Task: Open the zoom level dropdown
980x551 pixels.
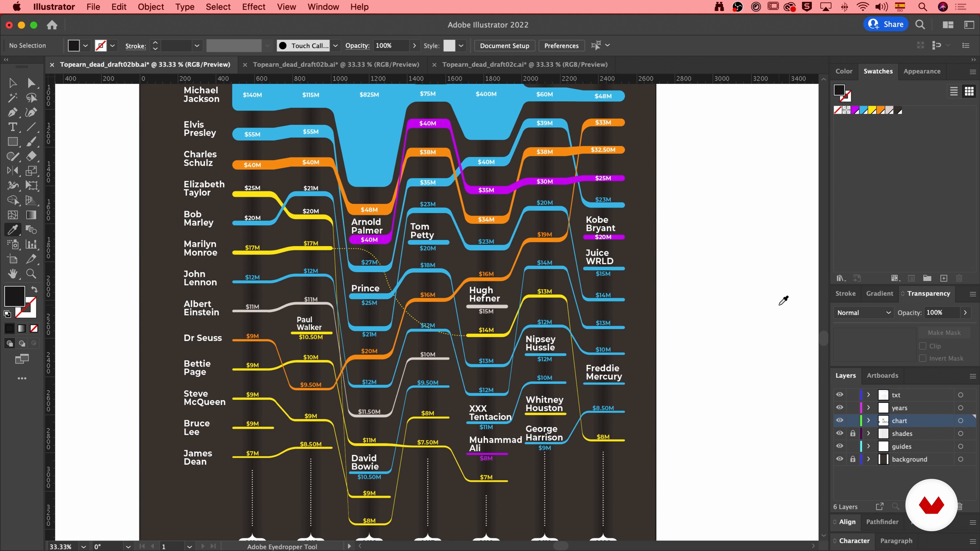Action: click(83, 546)
